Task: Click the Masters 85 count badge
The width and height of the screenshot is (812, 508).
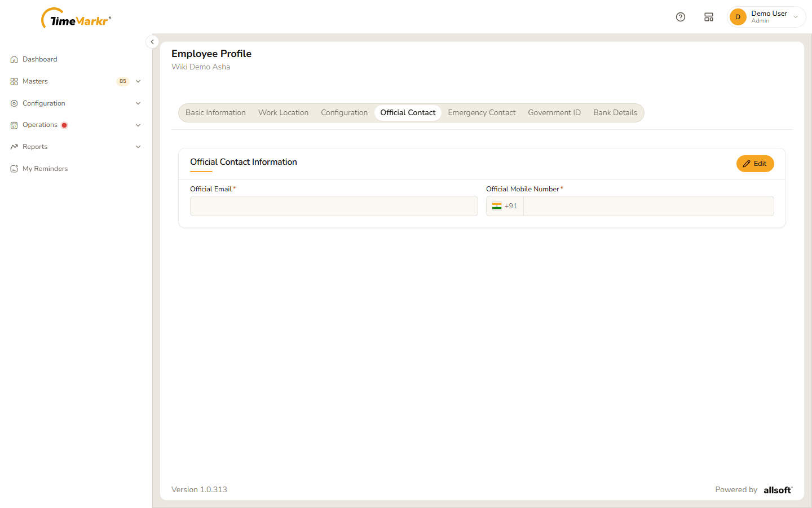Action: point(123,81)
